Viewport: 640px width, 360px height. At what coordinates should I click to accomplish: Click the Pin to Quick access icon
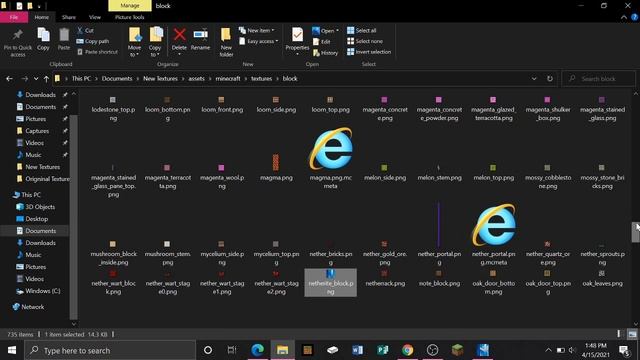(18, 42)
